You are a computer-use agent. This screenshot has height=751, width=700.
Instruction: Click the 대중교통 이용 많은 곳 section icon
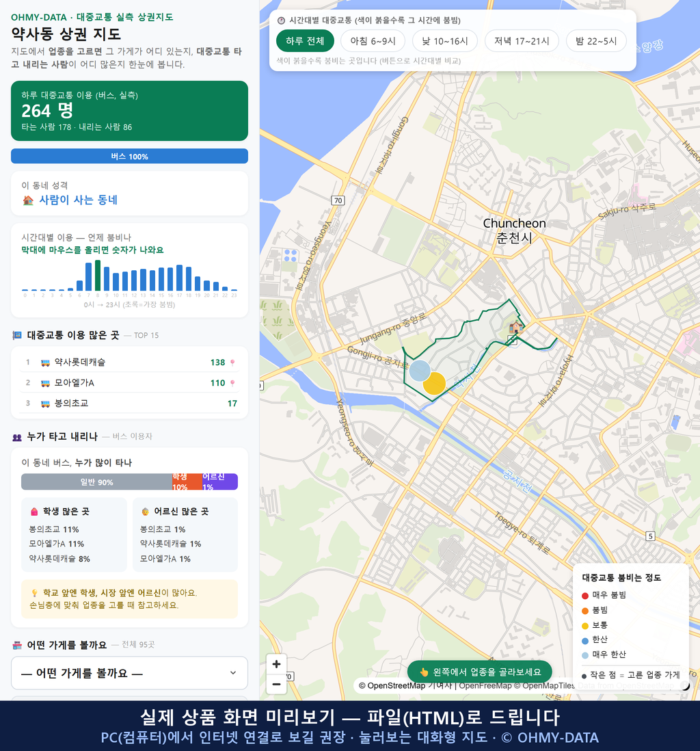tap(17, 335)
